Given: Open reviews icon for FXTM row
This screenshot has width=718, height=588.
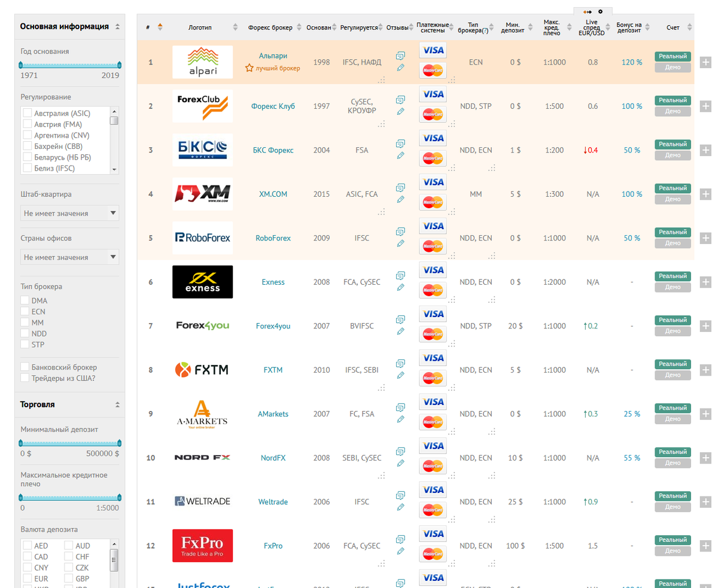Looking at the screenshot, I should 400,364.
